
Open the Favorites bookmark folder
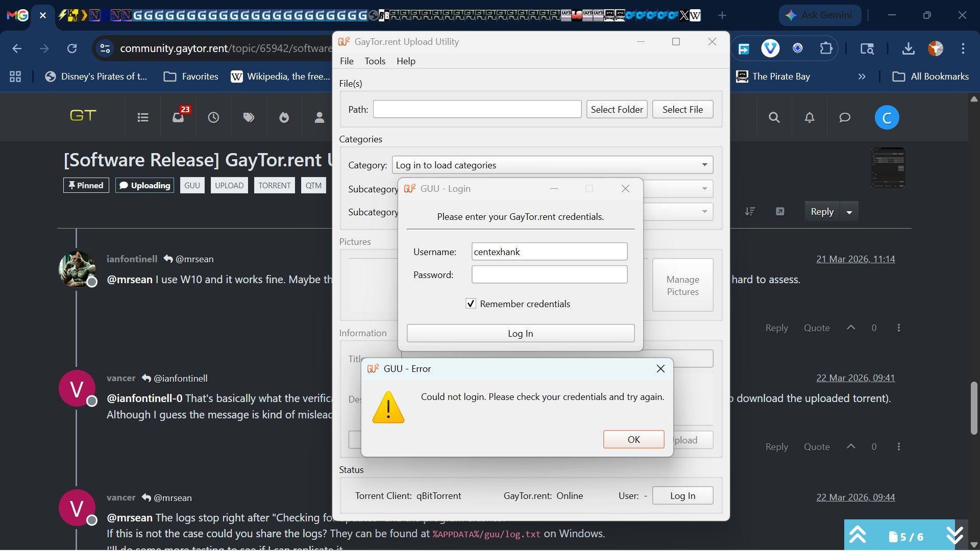click(191, 77)
